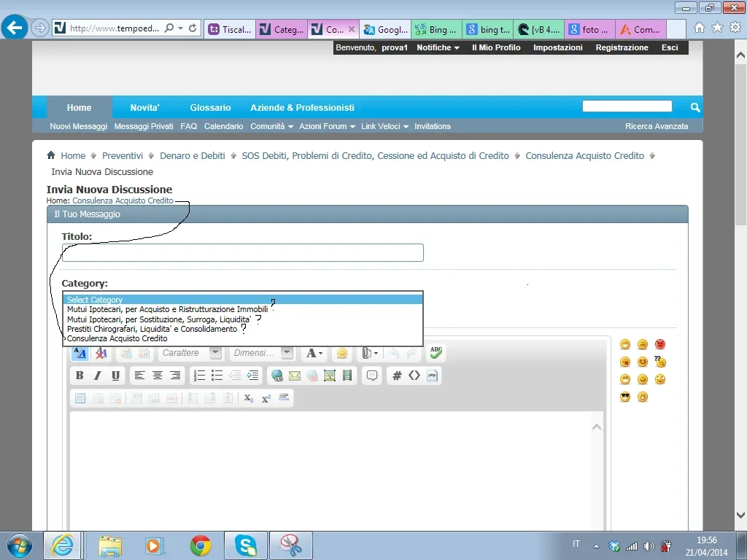This screenshot has width=747, height=560.
Task: Click the decrease indent icon
Action: point(235,376)
